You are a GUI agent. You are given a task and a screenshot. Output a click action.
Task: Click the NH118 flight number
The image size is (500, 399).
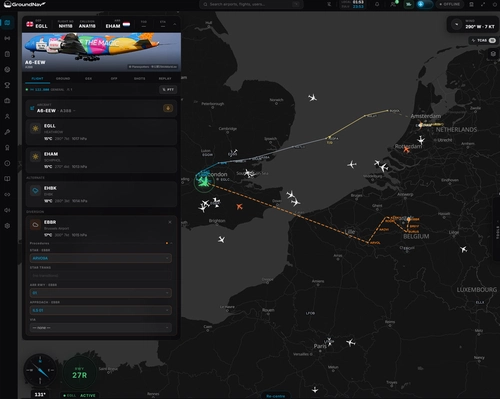pos(65,26)
